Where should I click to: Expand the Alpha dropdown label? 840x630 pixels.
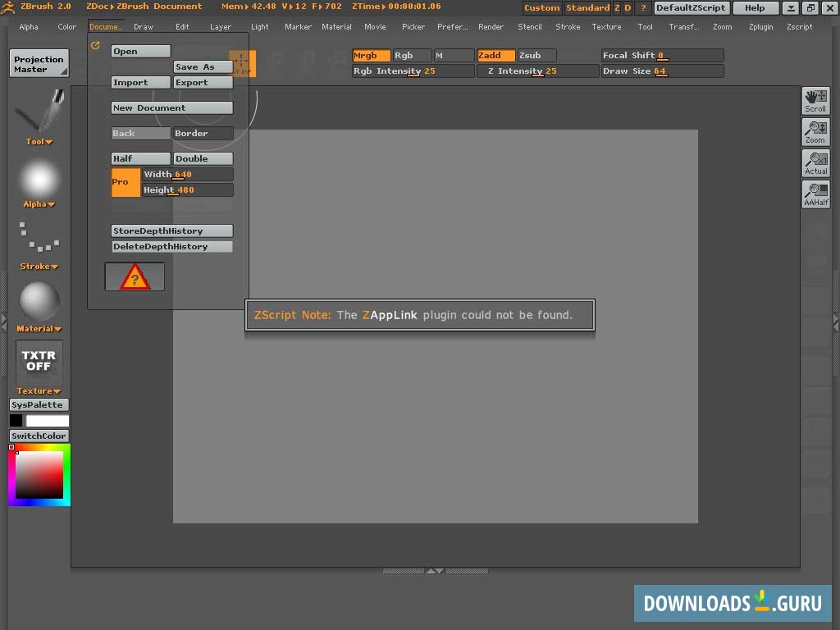click(39, 204)
